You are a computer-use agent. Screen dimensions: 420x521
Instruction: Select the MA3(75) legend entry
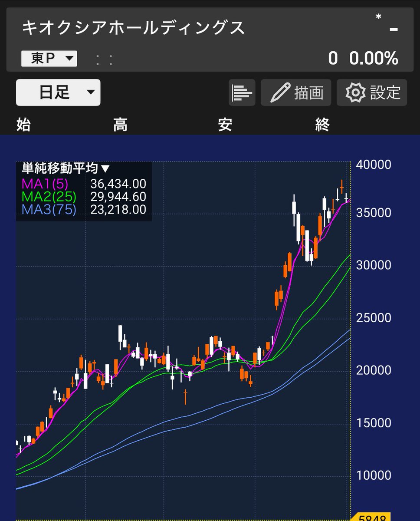[49, 210]
